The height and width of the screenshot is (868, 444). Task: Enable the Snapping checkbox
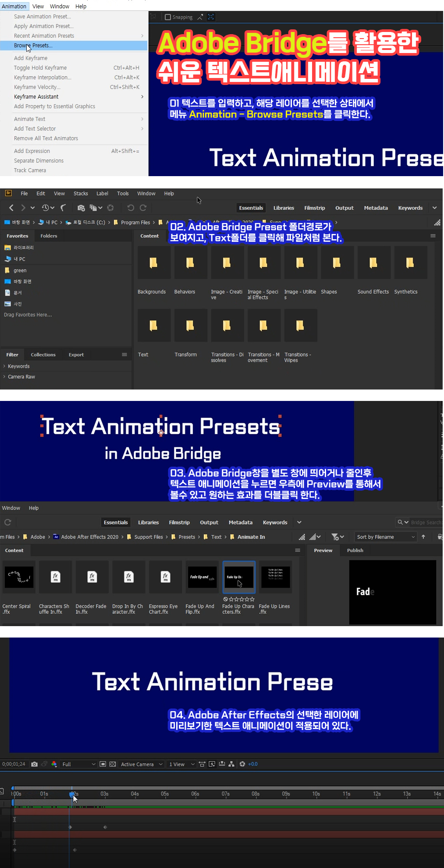point(168,17)
